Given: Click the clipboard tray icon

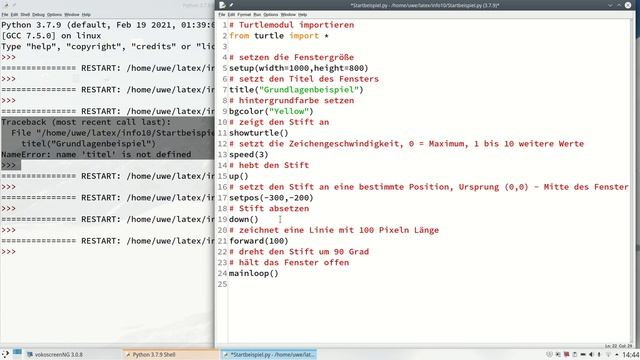Looking at the screenshot, I should pyautogui.click(x=574, y=354).
